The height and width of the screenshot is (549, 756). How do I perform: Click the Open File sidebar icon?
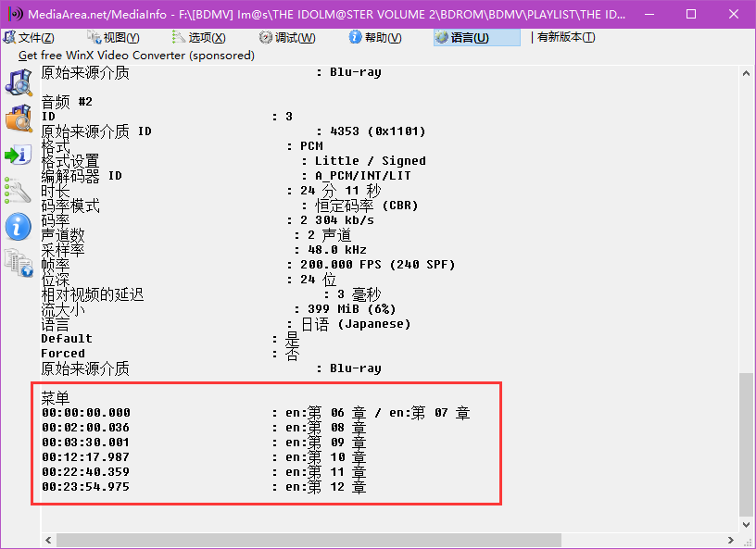click(19, 82)
